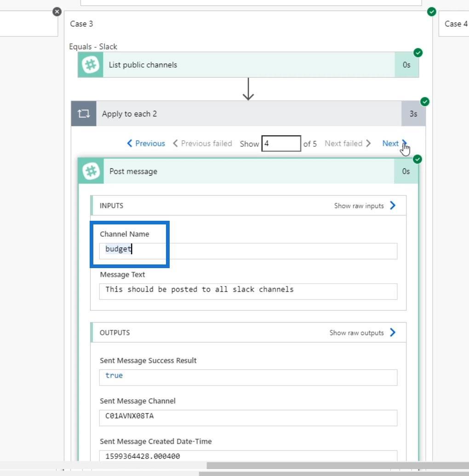Click the 'of 5' iteration count text

coord(310,143)
